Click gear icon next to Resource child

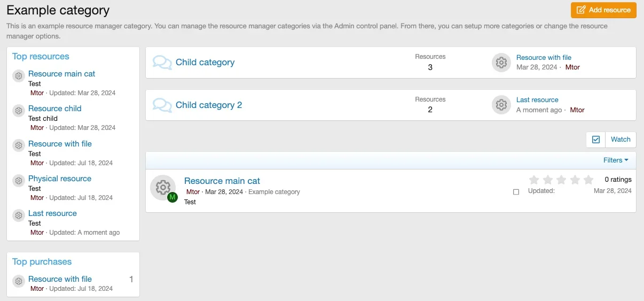[19, 111]
